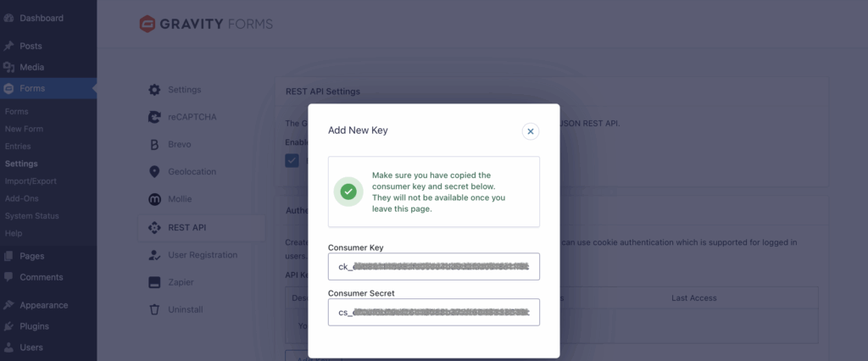Open Dashboard in WordPress sidebar

(x=42, y=19)
